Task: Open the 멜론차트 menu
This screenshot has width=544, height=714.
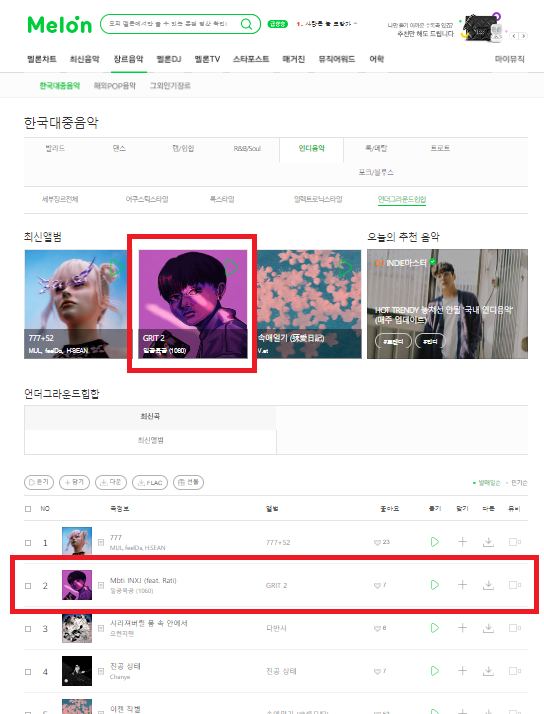Action: [42, 59]
